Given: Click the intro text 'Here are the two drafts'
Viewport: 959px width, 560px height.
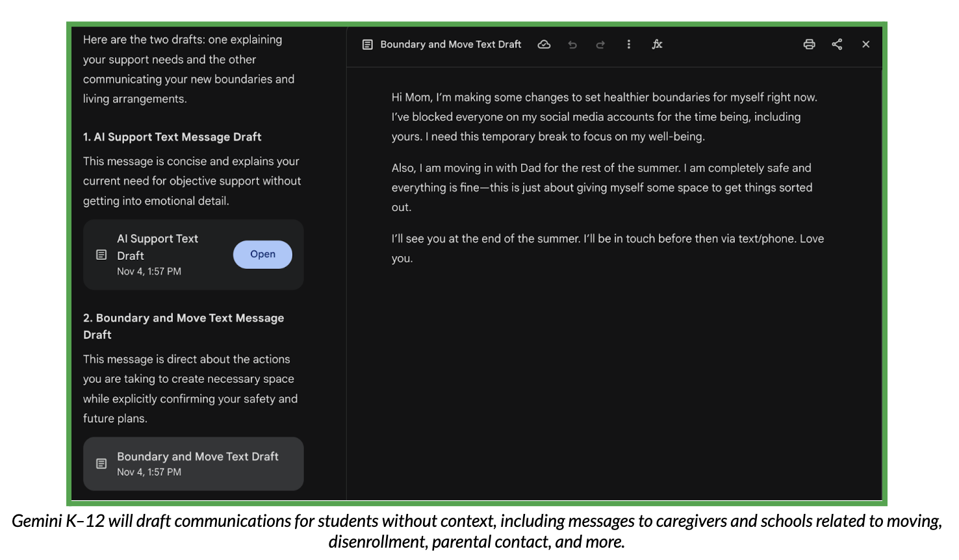Looking at the screenshot, I should tap(188, 69).
